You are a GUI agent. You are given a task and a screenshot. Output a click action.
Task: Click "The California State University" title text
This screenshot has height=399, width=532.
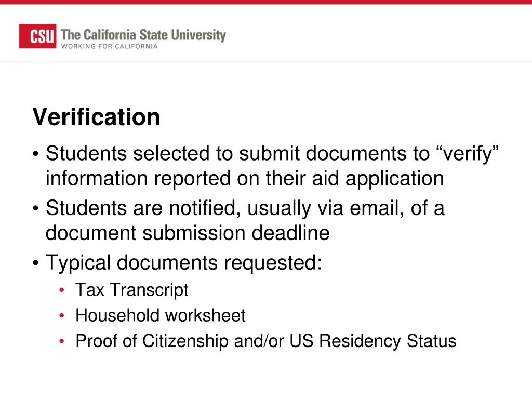(x=143, y=35)
